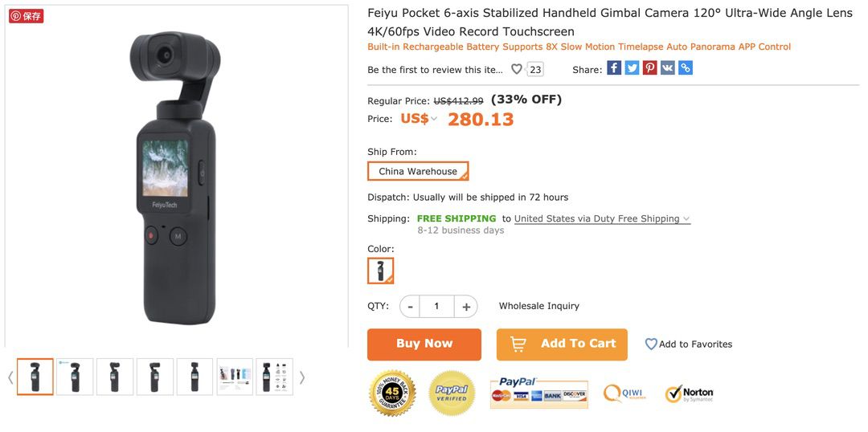
Task: Select the black color option swatch
Action: (380, 271)
